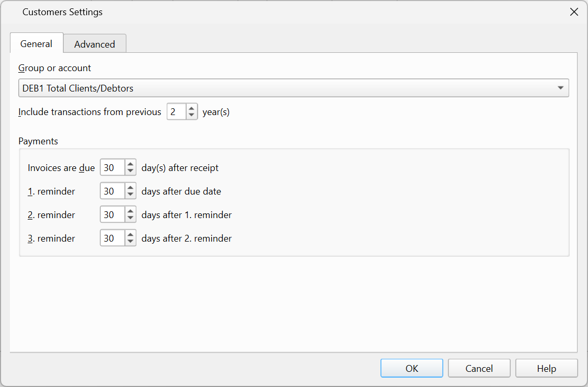Open Help for Customers Settings
This screenshot has height=387, width=588.
coord(546,368)
